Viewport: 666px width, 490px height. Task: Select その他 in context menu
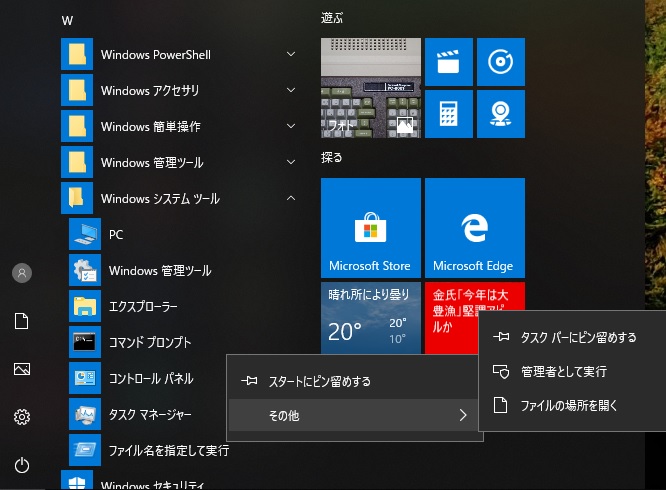[355, 415]
